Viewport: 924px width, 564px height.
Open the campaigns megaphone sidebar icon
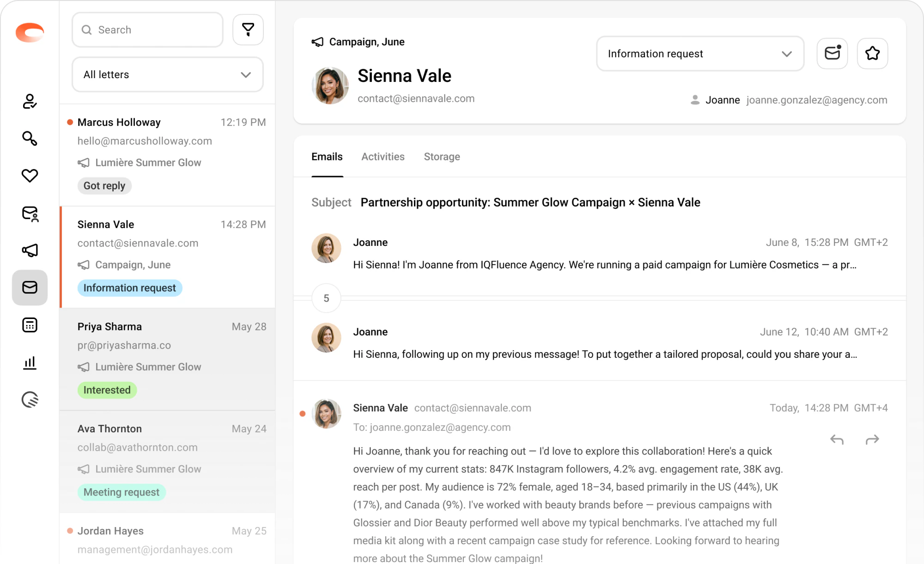[x=30, y=250]
